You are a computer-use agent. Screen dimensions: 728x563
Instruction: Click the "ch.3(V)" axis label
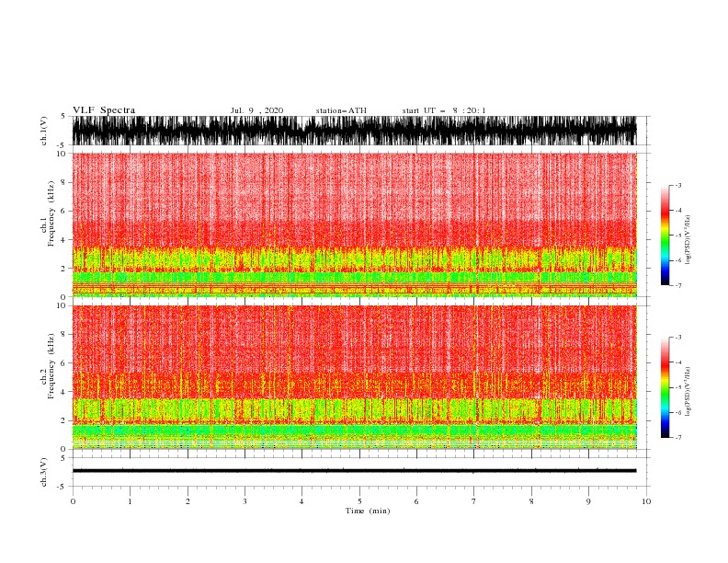tap(44, 472)
